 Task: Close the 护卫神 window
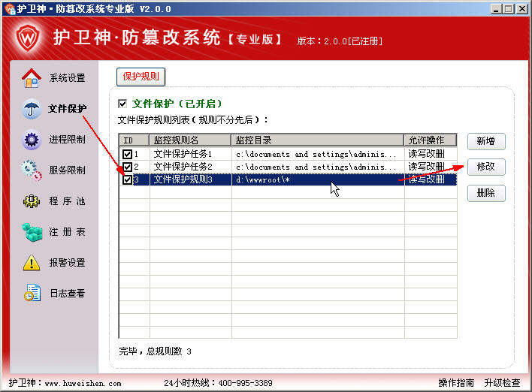point(521,9)
